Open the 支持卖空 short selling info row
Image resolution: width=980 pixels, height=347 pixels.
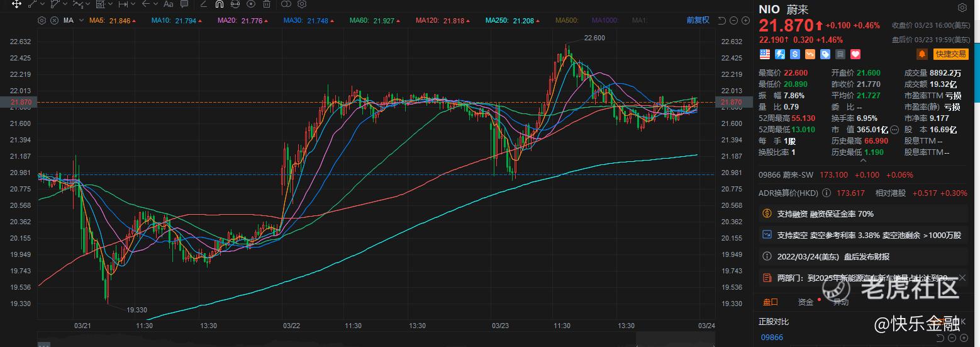click(x=864, y=235)
